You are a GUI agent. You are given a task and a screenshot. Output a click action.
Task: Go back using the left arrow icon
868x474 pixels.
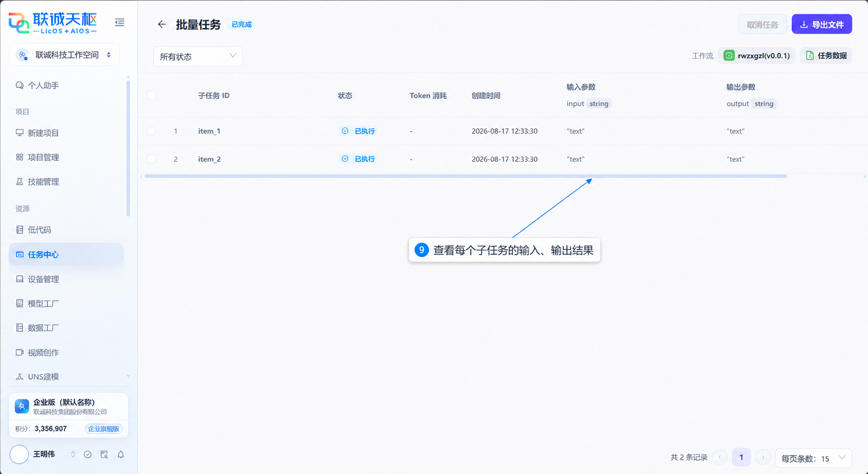(162, 24)
